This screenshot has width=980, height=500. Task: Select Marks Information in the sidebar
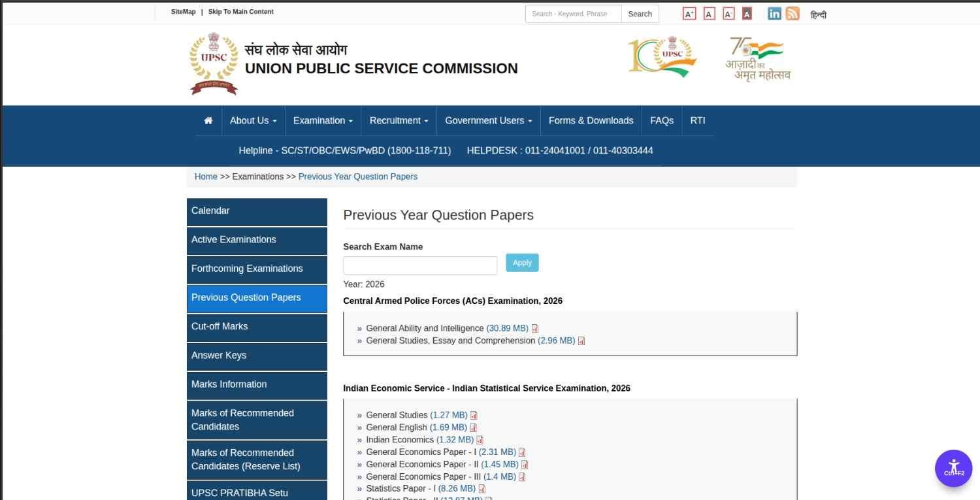pos(257,385)
